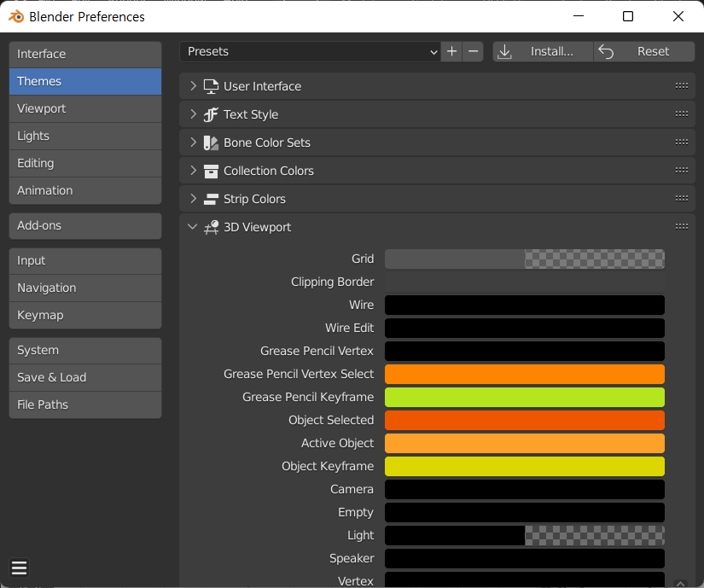The width and height of the screenshot is (704, 588).
Task: Click the Text Style font icon
Action: pyautogui.click(x=211, y=114)
